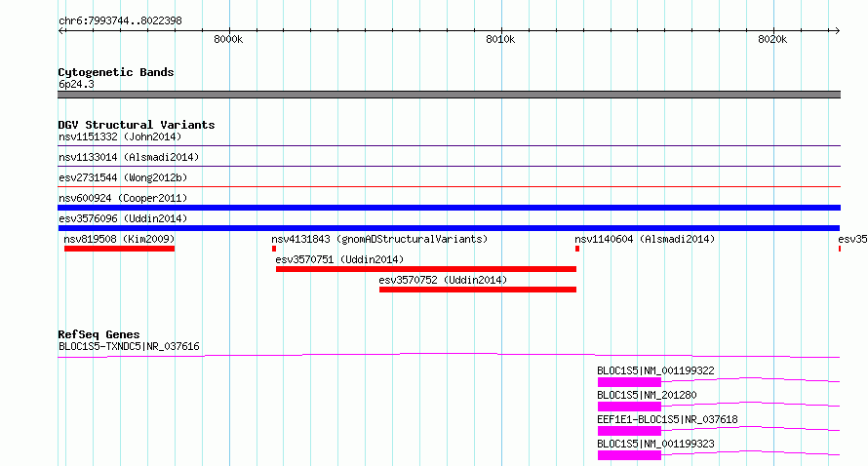Click the purple line of nsv1133014
868x466 pixels.
coord(449,167)
